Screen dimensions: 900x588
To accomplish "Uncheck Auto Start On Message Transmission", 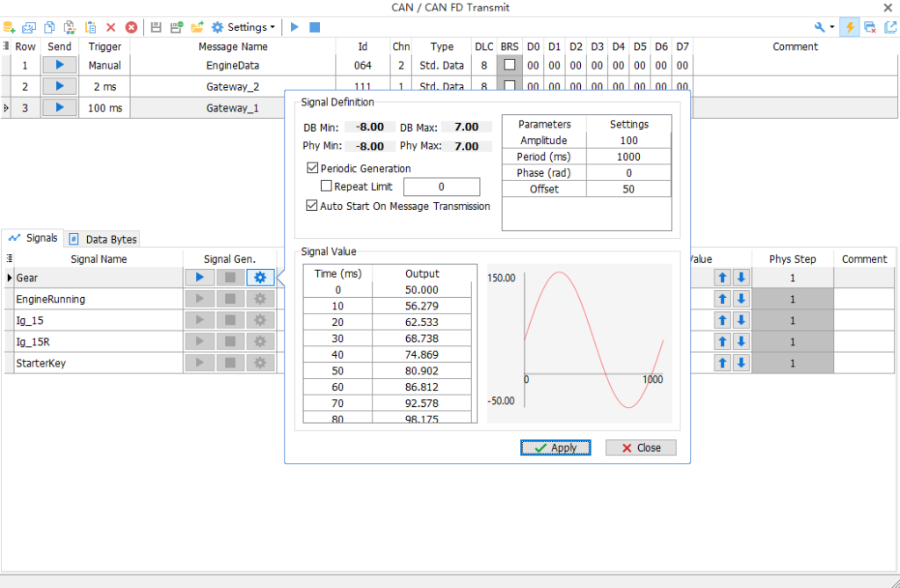I will 312,206.
